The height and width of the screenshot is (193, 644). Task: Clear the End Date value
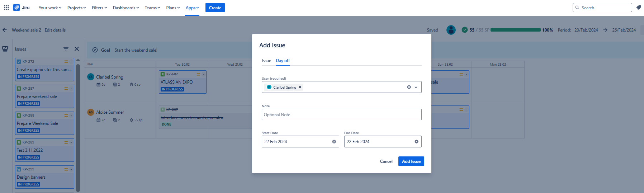coord(417,142)
